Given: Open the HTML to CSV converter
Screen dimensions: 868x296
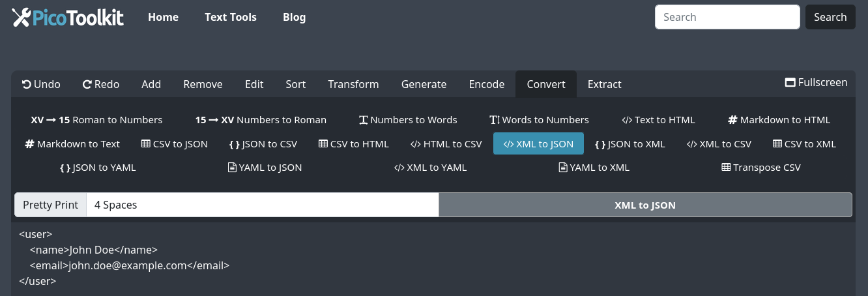Looking at the screenshot, I should pyautogui.click(x=446, y=143).
